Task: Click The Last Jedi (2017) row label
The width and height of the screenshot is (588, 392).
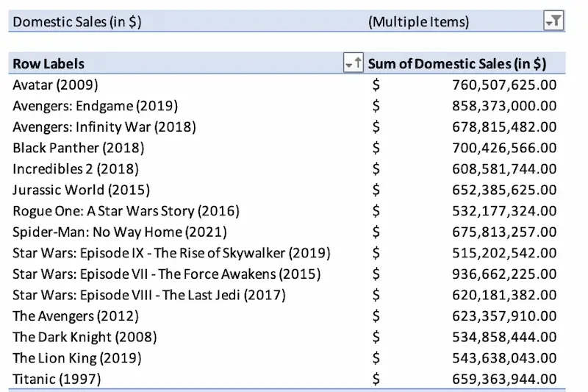Action: click(149, 295)
